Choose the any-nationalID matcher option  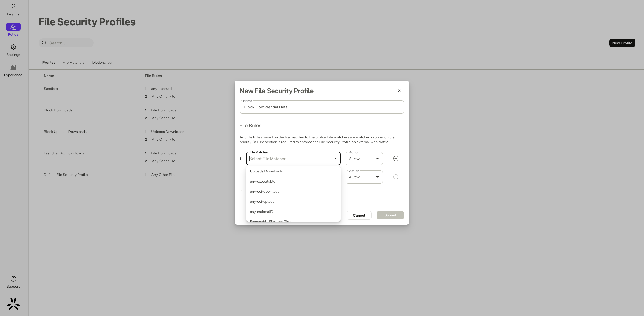click(x=261, y=212)
